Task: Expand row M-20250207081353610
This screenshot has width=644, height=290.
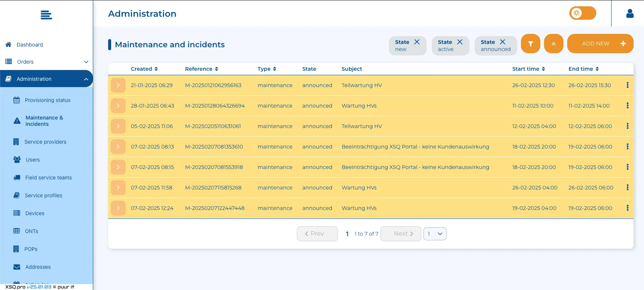Action: [x=118, y=147]
